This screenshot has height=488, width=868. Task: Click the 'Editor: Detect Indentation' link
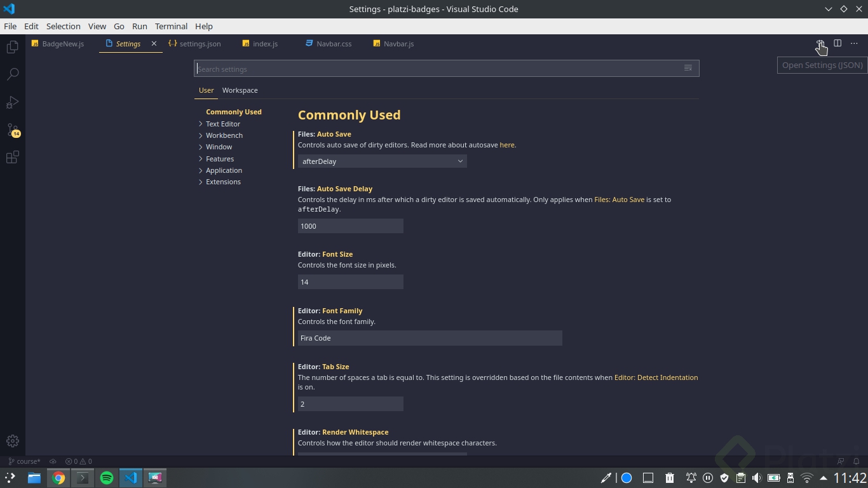point(656,377)
